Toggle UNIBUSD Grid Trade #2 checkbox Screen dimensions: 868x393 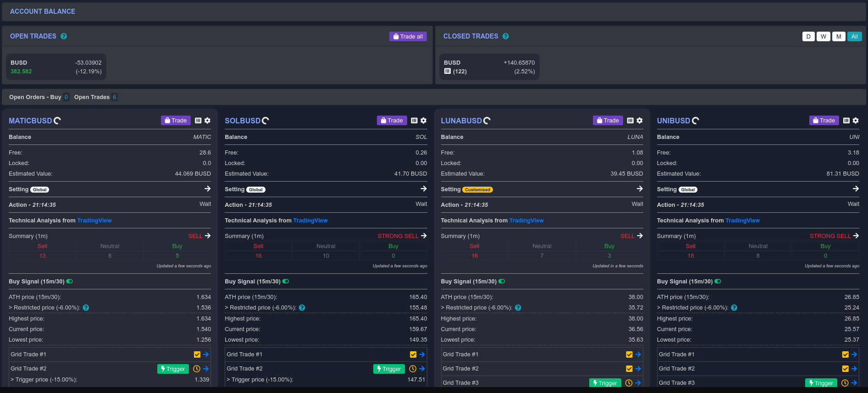tap(845, 369)
